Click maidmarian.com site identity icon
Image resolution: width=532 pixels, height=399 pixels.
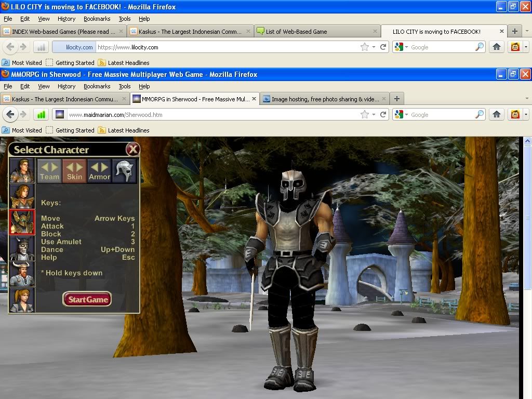60,115
